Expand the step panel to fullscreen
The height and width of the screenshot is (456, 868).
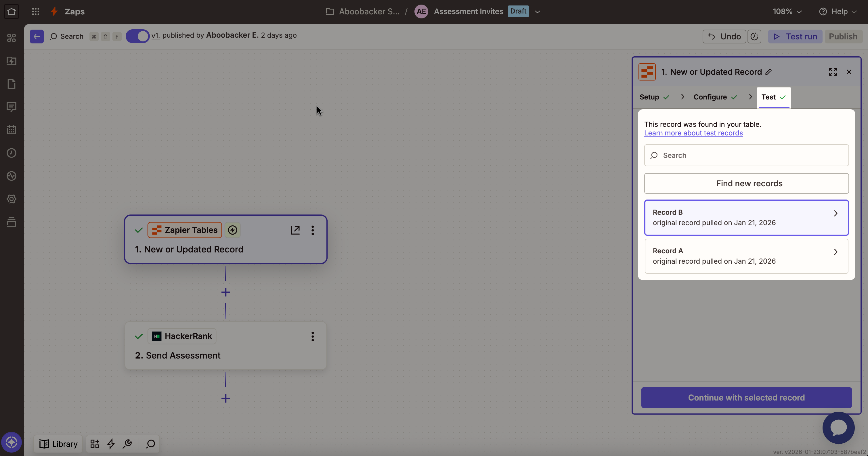pyautogui.click(x=833, y=72)
